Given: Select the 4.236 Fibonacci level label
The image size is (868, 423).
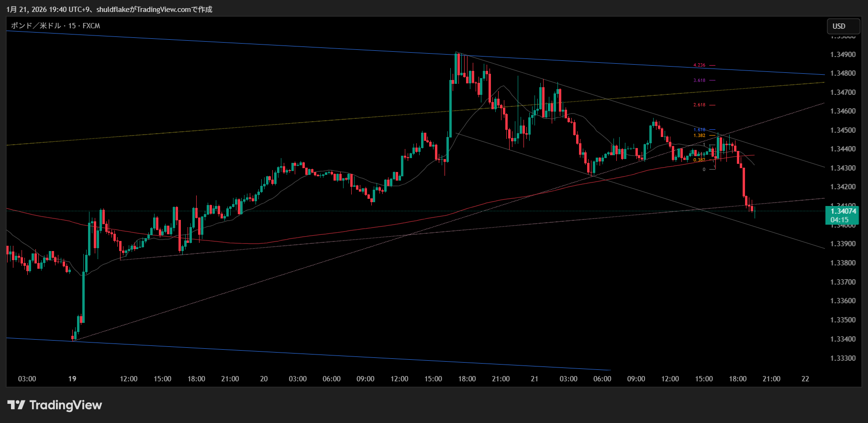Looking at the screenshot, I should 699,65.
